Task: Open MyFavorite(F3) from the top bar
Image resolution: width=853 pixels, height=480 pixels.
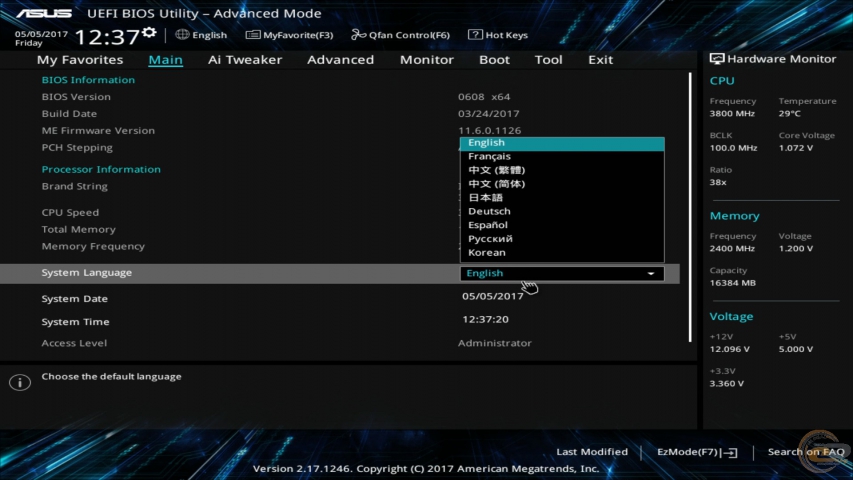Action: (x=289, y=35)
